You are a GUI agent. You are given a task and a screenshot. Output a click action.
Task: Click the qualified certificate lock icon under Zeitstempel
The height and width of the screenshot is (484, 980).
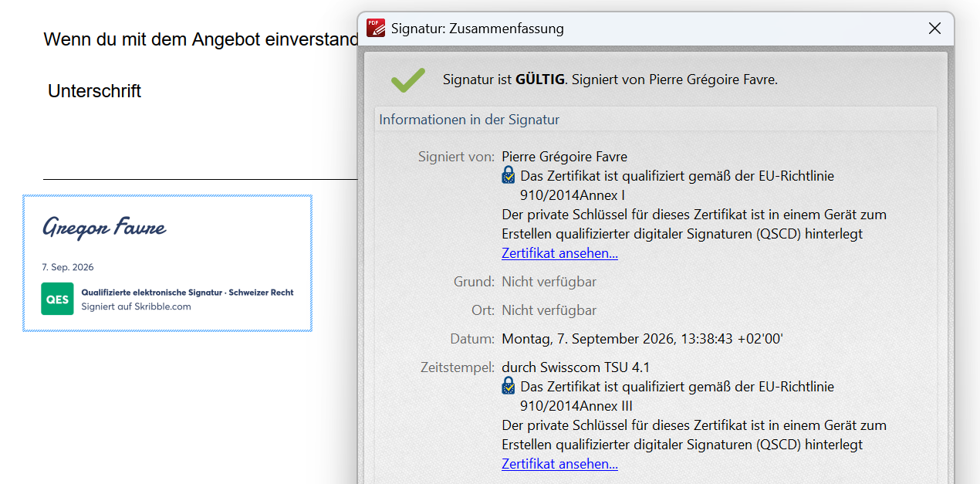509,386
